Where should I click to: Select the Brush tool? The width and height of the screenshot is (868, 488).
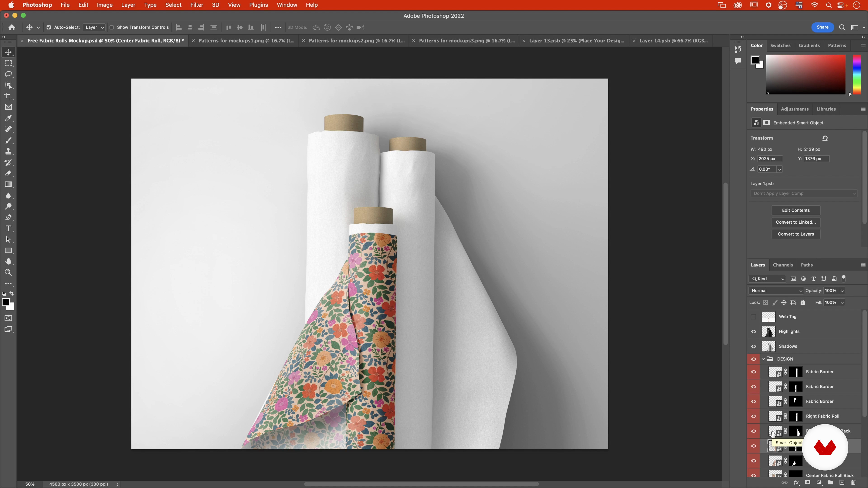click(8, 141)
